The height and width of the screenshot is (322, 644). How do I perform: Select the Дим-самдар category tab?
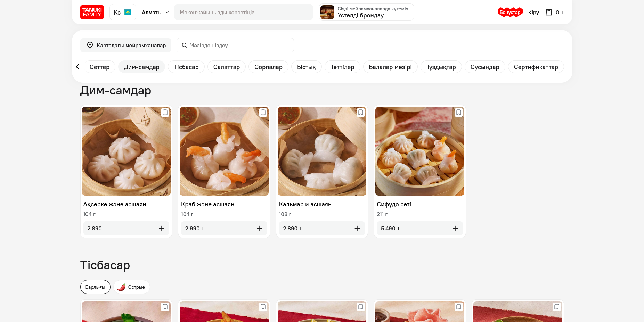[x=141, y=67]
